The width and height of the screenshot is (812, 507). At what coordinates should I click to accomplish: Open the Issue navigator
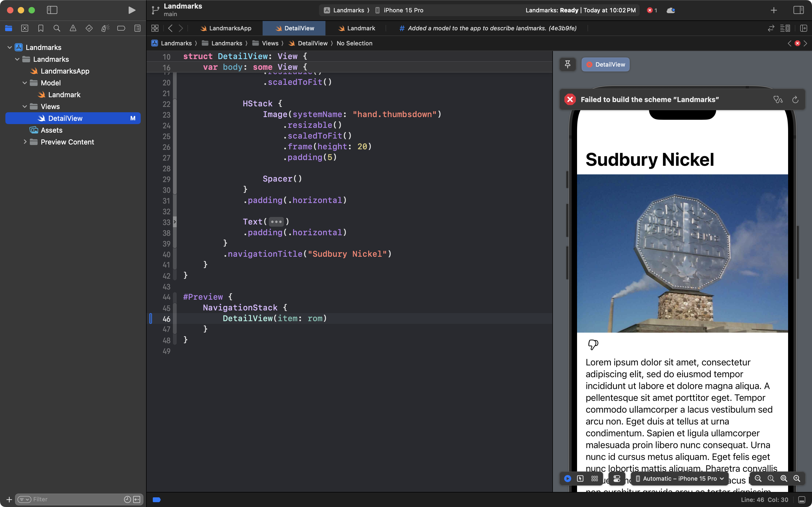[x=73, y=28]
